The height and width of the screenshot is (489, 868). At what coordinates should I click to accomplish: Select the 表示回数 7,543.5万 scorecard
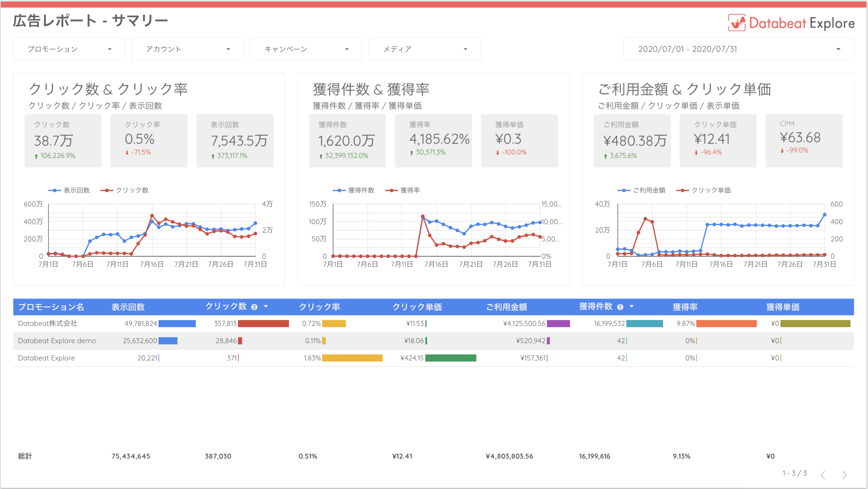click(x=235, y=141)
